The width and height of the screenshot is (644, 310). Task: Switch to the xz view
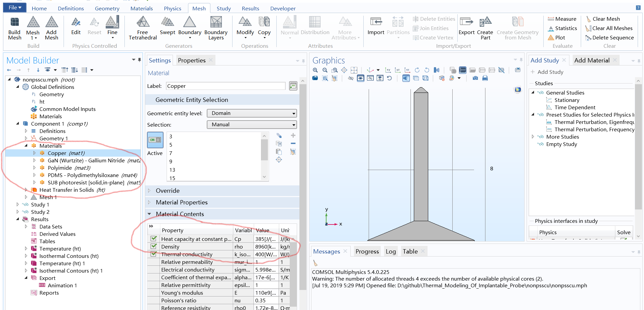[407, 70]
